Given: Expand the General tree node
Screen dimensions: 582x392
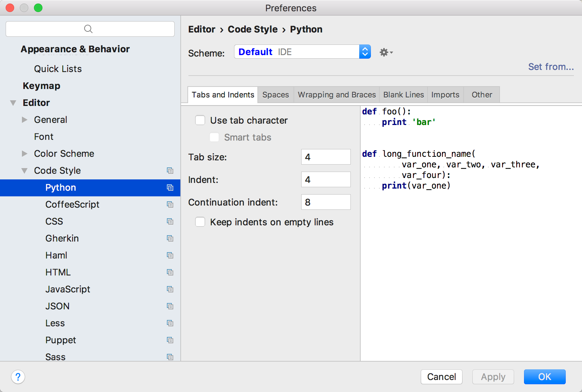Looking at the screenshot, I should coord(24,120).
